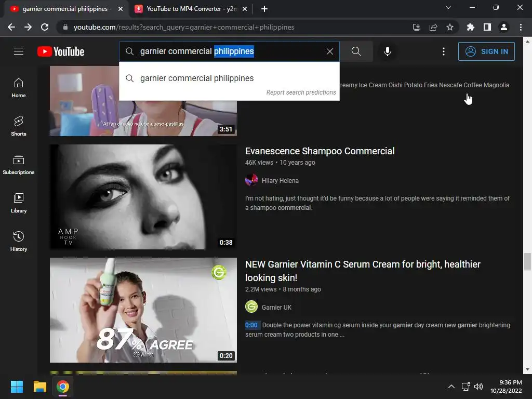The width and height of the screenshot is (532, 399).
Task: Open the network tray icon
Action: [466, 387]
